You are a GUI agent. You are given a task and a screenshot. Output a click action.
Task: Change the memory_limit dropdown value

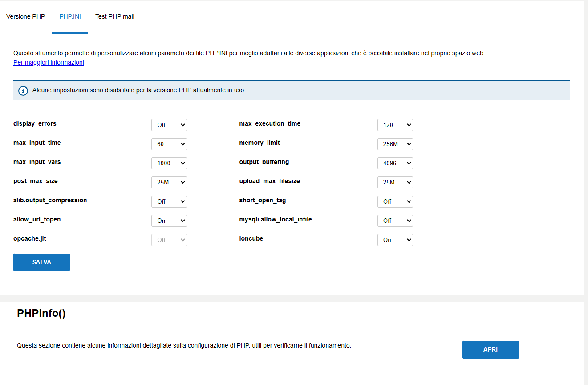tap(395, 144)
